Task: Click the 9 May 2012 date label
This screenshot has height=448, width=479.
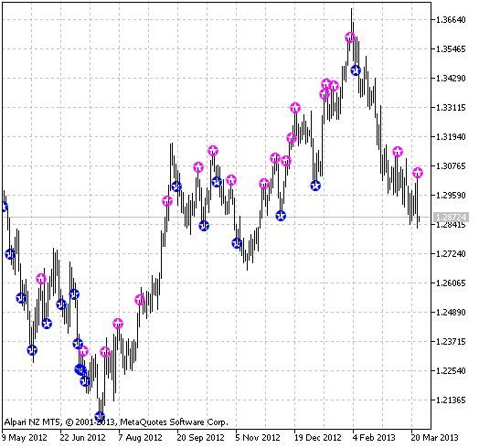Action: (25, 438)
